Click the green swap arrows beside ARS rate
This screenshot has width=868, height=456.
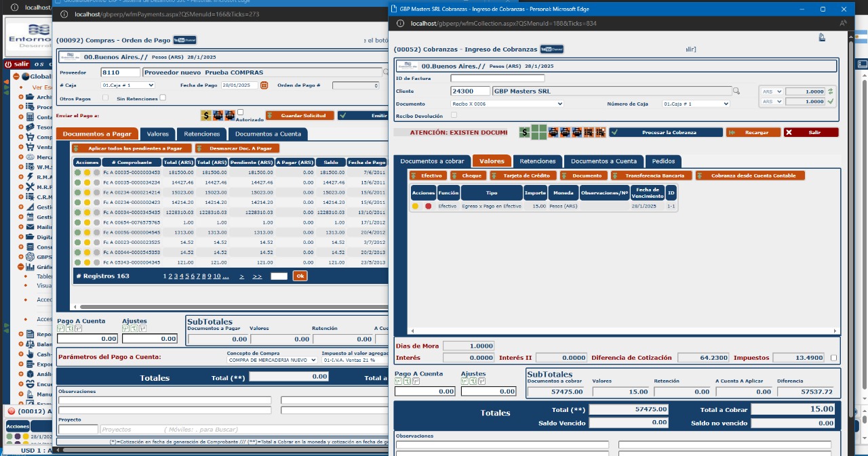point(831,91)
